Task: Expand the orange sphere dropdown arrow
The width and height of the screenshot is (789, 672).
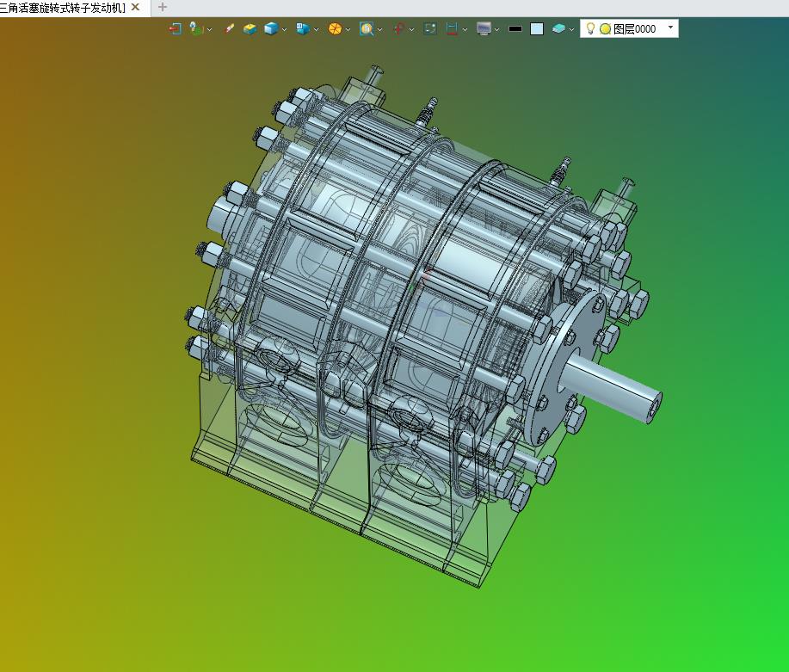Action: [x=348, y=29]
